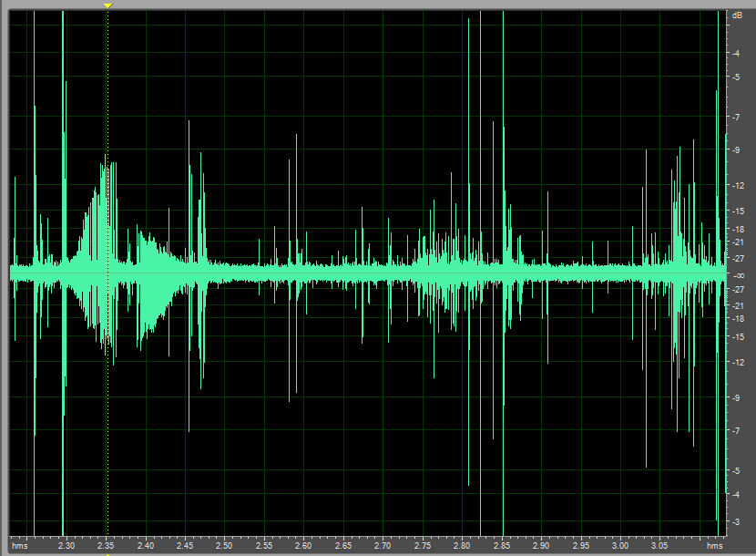Screen dimensions: 756x556
Task: Click the 2.35 time ruler label
Action: [x=107, y=546]
